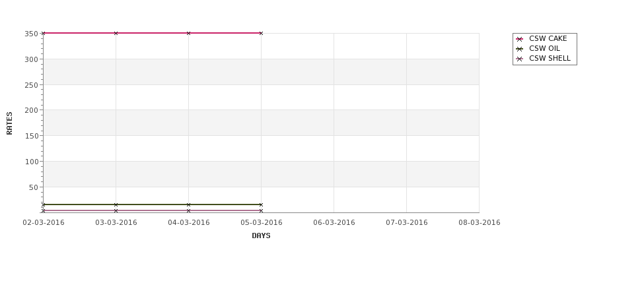Click the CSW SHELL legend label
The width and height of the screenshot is (644, 283).
pyautogui.click(x=550, y=58)
